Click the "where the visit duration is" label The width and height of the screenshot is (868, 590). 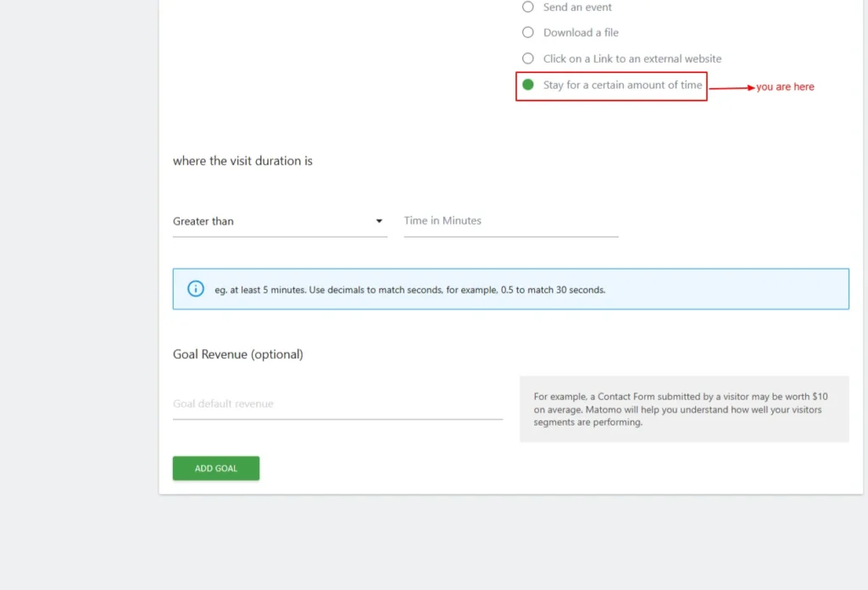point(242,161)
